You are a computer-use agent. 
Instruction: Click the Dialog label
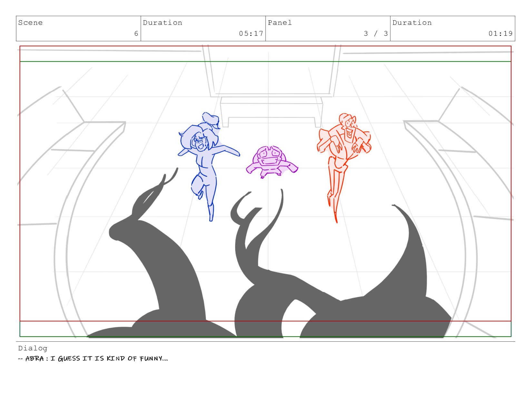(33, 348)
